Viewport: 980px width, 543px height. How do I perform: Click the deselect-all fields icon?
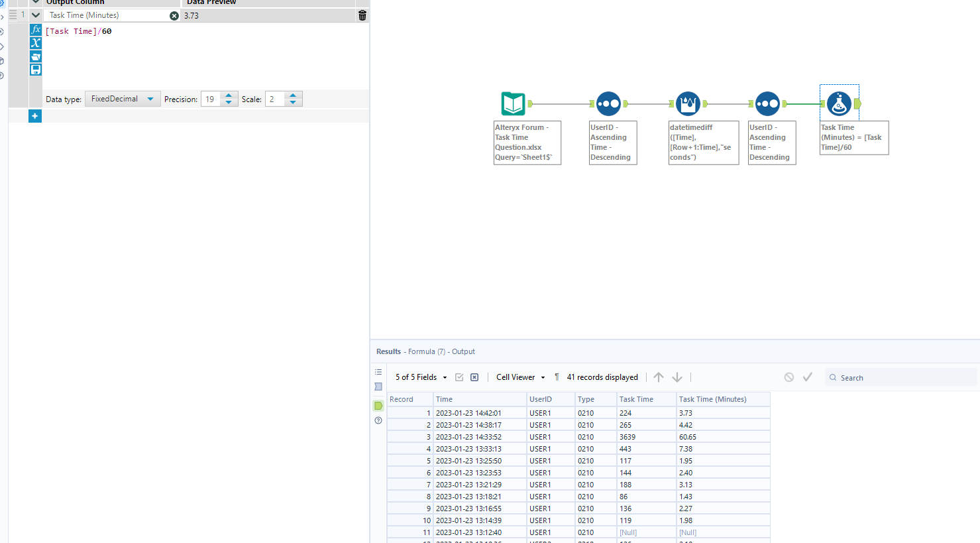click(x=474, y=377)
